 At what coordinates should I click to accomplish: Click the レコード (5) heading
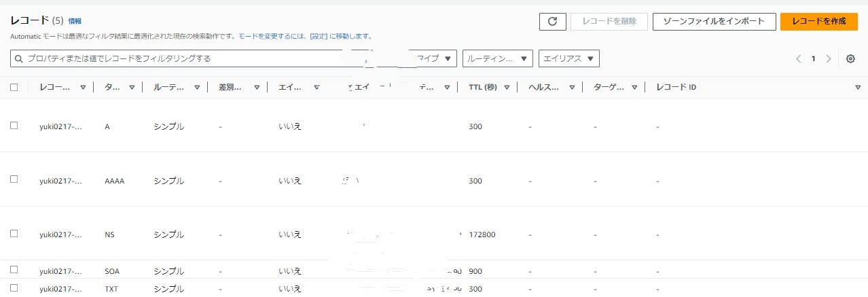click(37, 21)
